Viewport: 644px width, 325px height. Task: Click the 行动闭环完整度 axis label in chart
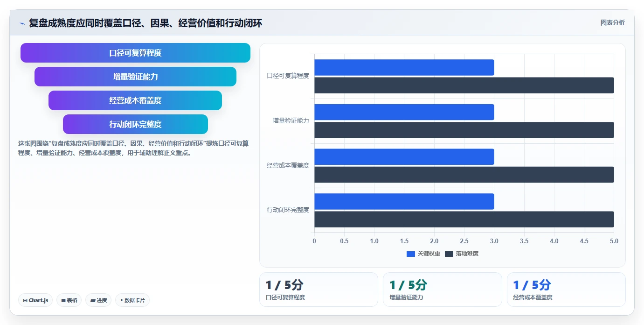tap(288, 210)
